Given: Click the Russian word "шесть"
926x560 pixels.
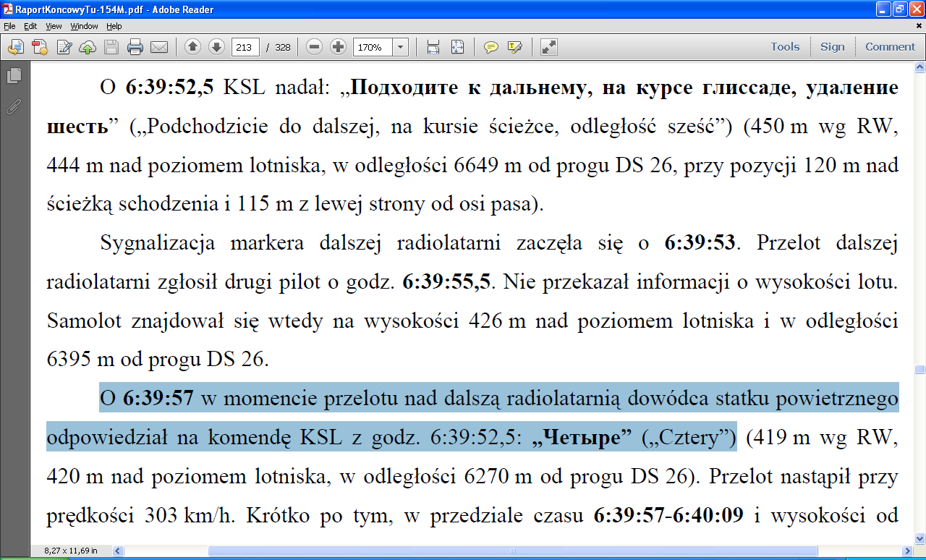Looking at the screenshot, I should (77, 127).
